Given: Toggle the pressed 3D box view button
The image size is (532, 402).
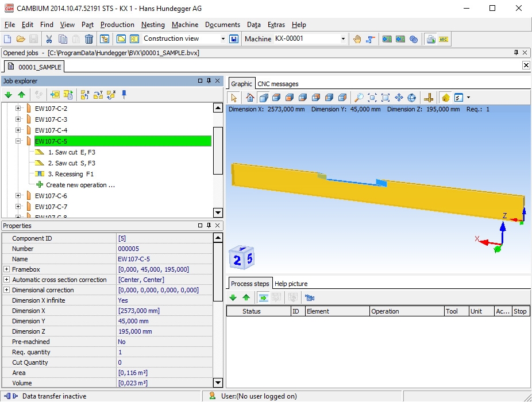Looking at the screenshot, I should point(264,98).
